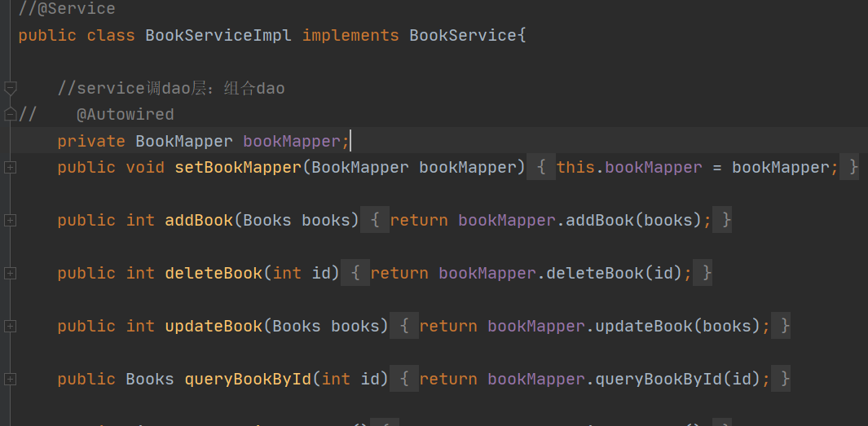This screenshot has height=426, width=868.
Task: Expand the folded queryBookById method
Action: point(10,380)
